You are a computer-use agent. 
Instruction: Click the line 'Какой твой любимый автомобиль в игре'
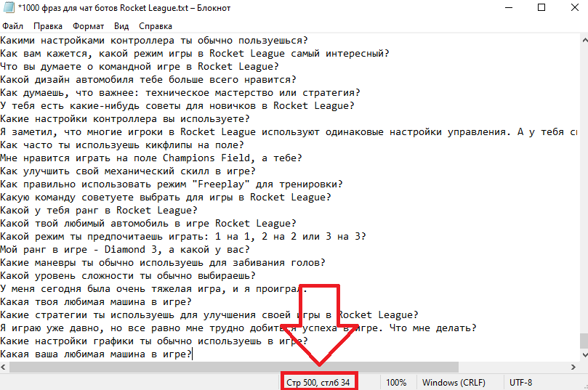click(x=148, y=224)
